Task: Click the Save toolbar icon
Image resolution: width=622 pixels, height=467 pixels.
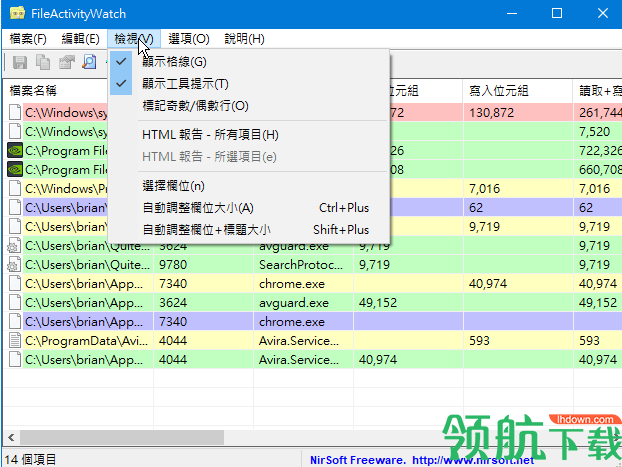Action: pyautogui.click(x=20, y=62)
